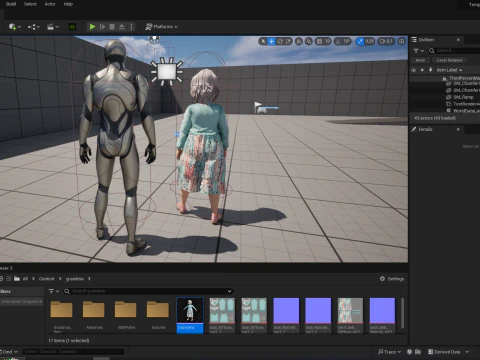Open the Content Browser filter dropdown
The height and width of the screenshot is (360, 480).
54,291
